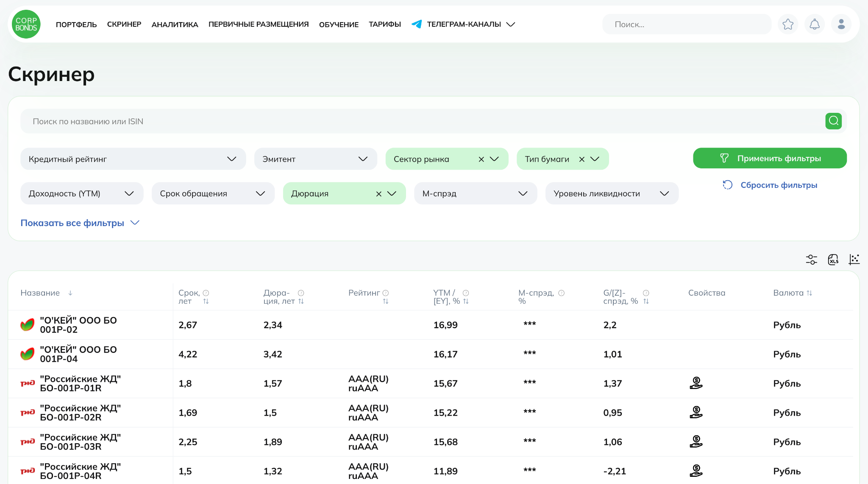Click the green search magnifier button
Screen dimensions: 868x484
pyautogui.click(x=833, y=121)
